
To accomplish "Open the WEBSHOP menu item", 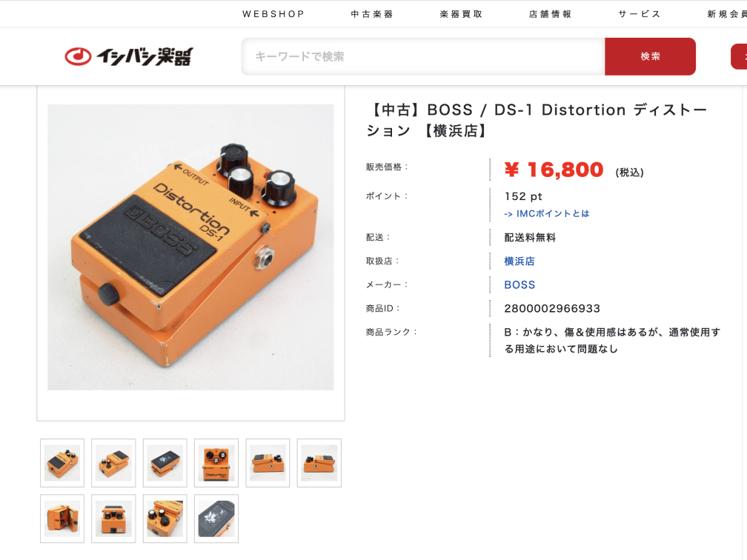I will click(273, 14).
